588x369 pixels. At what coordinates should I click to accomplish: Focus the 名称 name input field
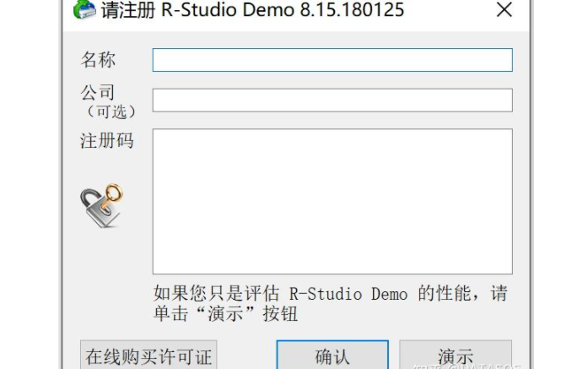point(332,60)
